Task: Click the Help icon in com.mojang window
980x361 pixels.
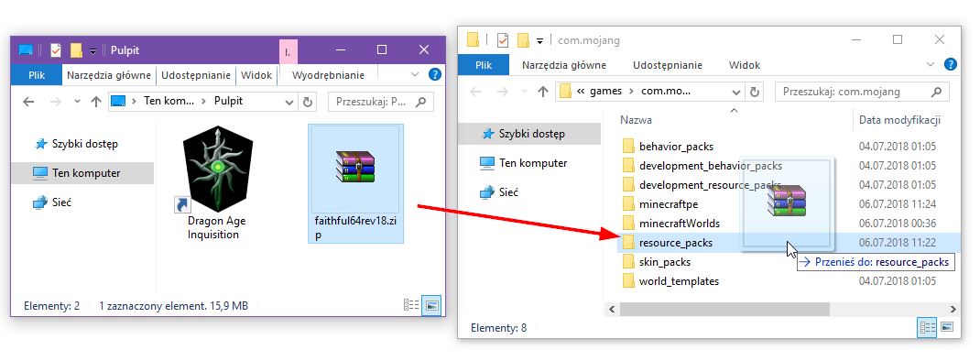Action: point(950,64)
